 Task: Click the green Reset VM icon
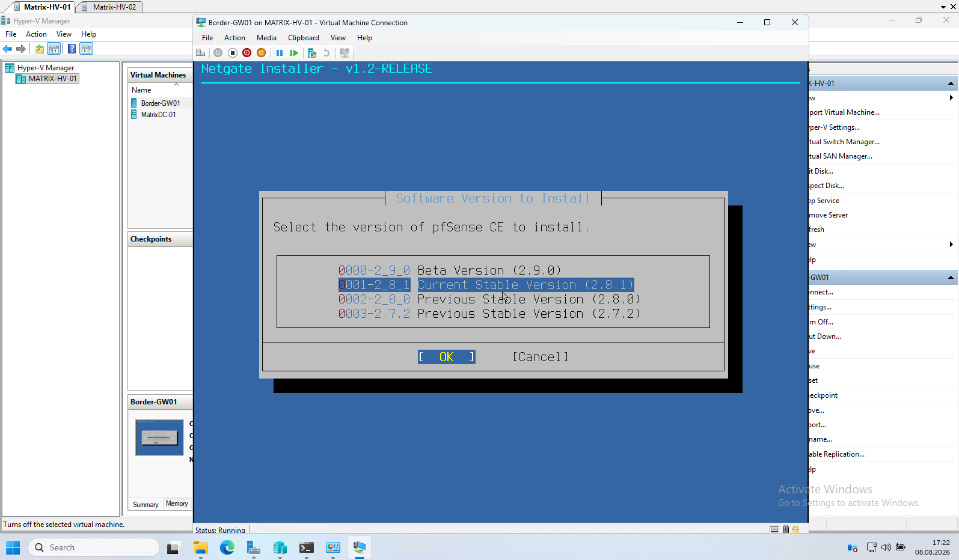click(294, 53)
